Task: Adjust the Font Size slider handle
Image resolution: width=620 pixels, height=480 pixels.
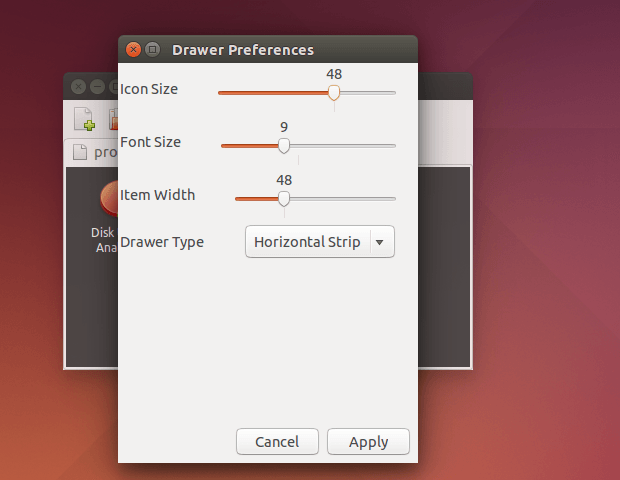Action: tap(284, 146)
